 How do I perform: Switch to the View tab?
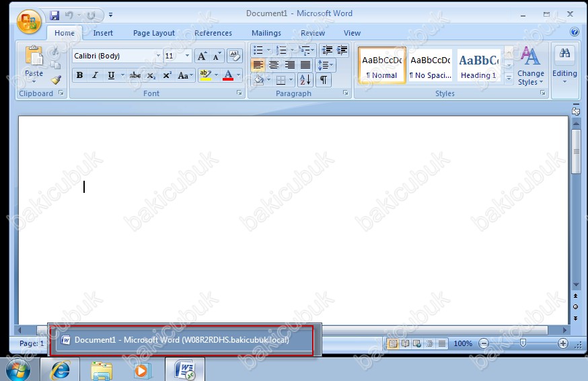[352, 33]
